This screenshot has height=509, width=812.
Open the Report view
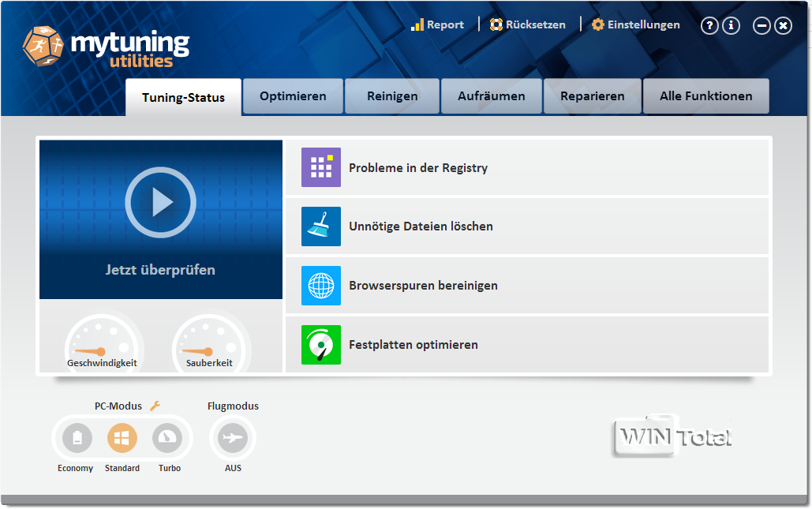(438, 24)
